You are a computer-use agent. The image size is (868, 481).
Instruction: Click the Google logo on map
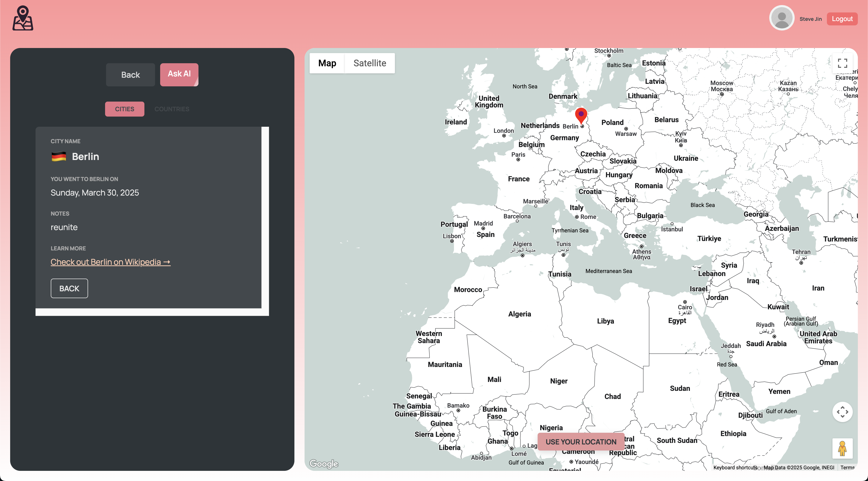[324, 464]
